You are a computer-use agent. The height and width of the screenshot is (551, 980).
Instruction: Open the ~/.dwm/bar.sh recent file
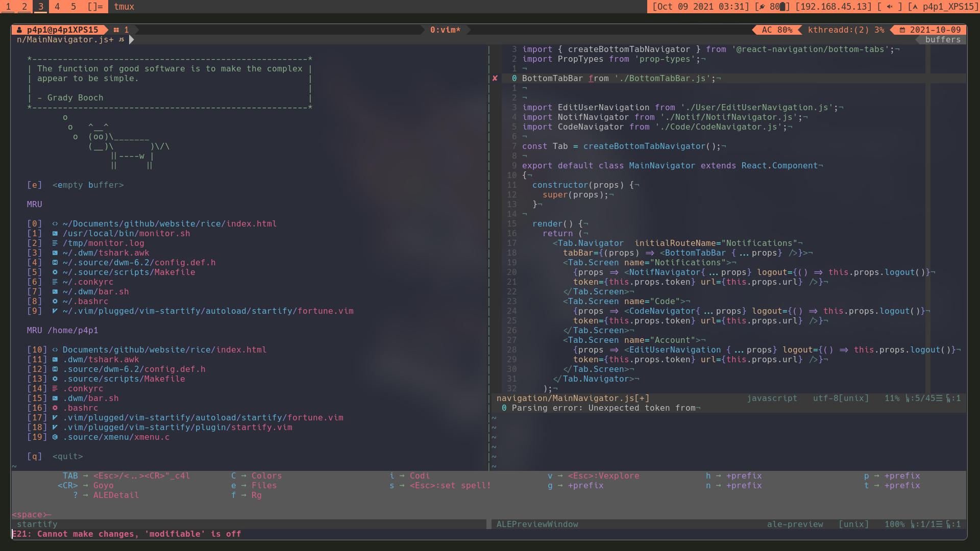click(x=95, y=292)
